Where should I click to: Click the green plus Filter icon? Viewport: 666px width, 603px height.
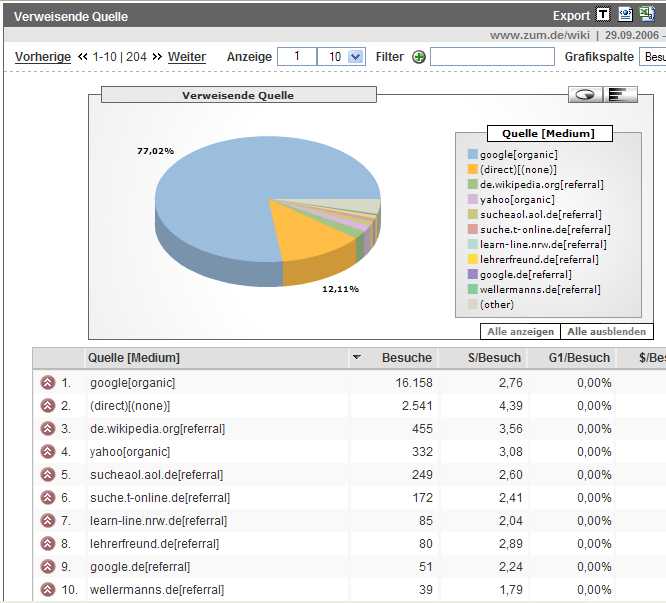coord(419,57)
